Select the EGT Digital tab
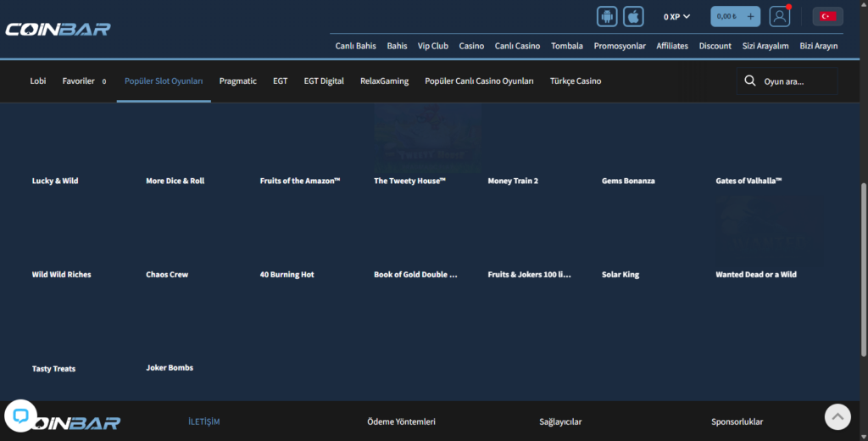The height and width of the screenshot is (441, 868). click(x=324, y=81)
